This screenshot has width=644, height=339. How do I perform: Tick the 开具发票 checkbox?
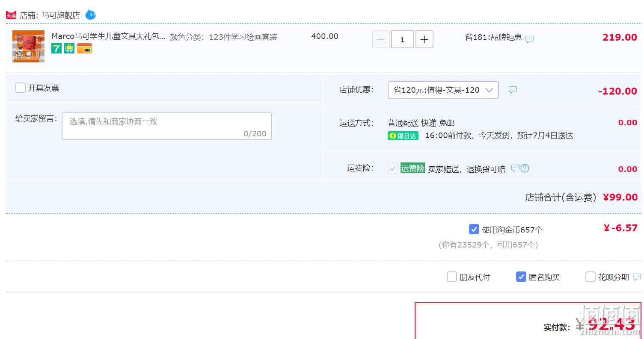click(x=21, y=88)
